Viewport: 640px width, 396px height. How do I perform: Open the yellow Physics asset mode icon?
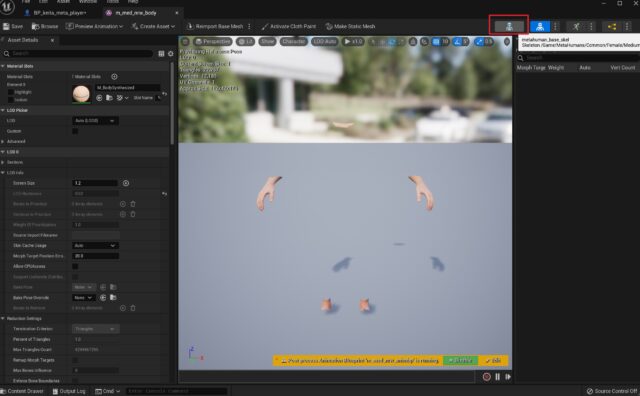tap(611, 27)
